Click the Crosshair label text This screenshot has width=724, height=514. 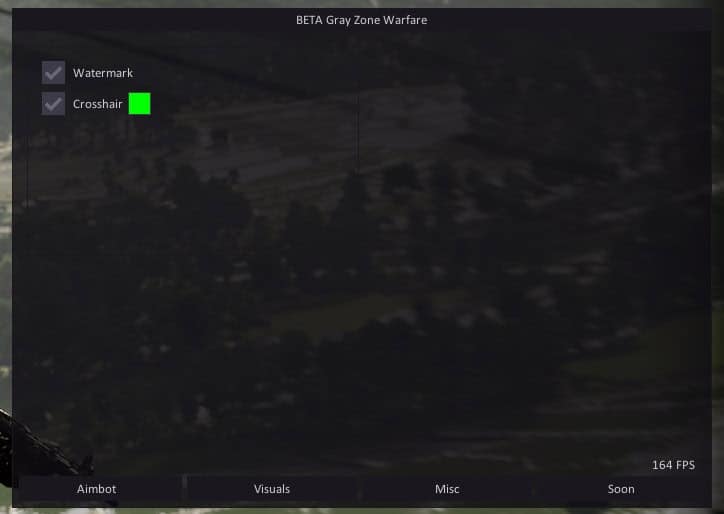pos(98,104)
